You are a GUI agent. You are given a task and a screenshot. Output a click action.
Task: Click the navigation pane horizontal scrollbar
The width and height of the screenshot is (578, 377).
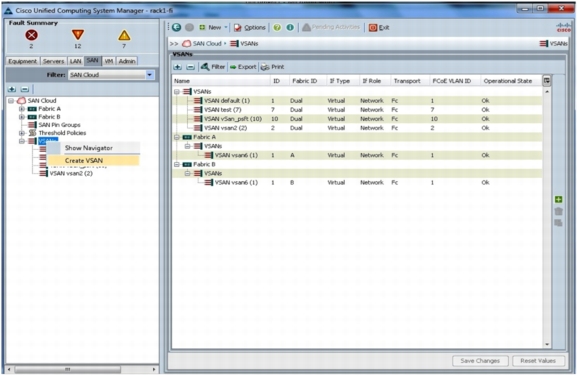[x=67, y=369]
